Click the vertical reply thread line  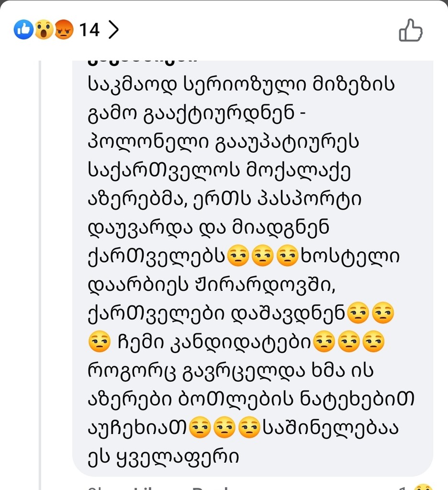(x=40, y=268)
